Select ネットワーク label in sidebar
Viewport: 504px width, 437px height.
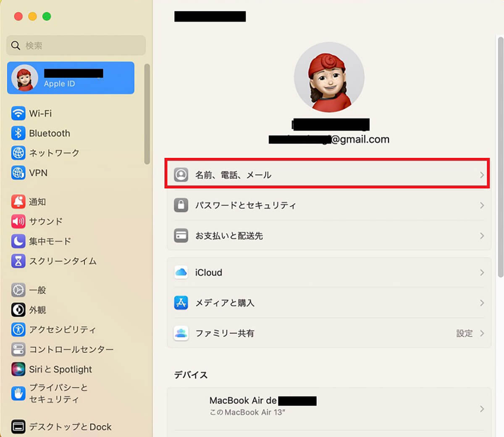(54, 153)
